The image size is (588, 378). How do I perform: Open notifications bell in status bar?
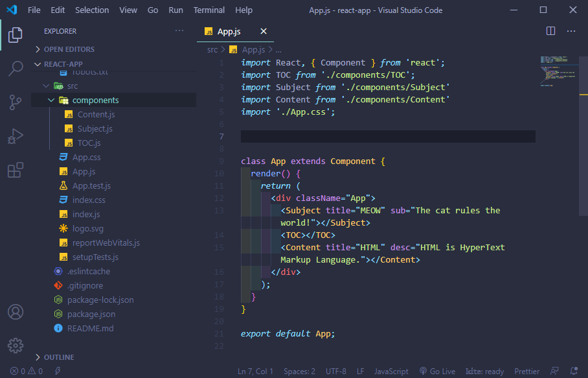coord(574,372)
